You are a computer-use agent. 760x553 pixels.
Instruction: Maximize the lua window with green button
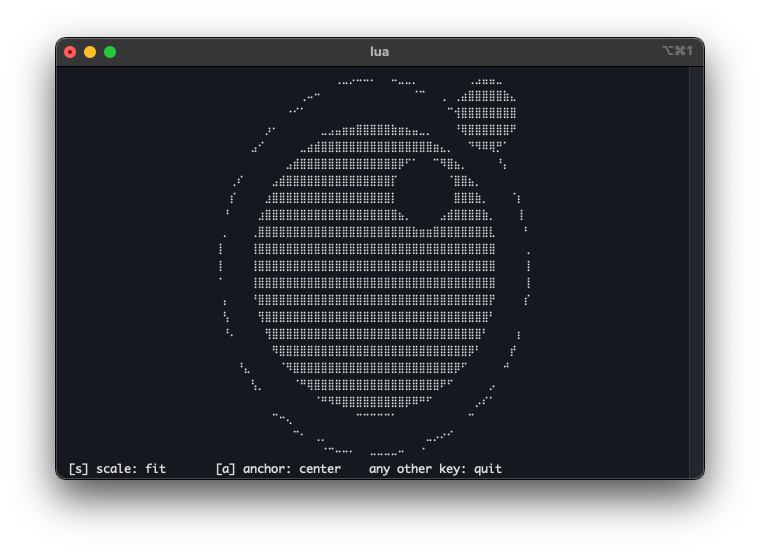(x=110, y=52)
